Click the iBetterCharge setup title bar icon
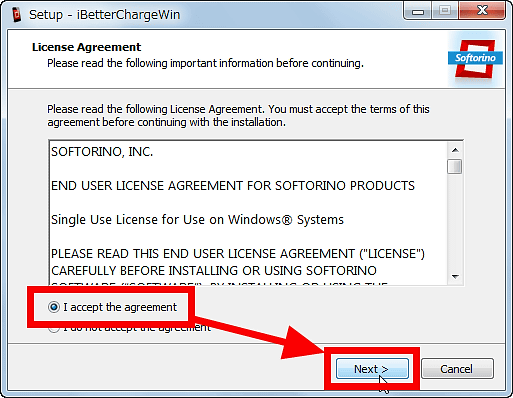The image size is (513, 398). point(17,15)
